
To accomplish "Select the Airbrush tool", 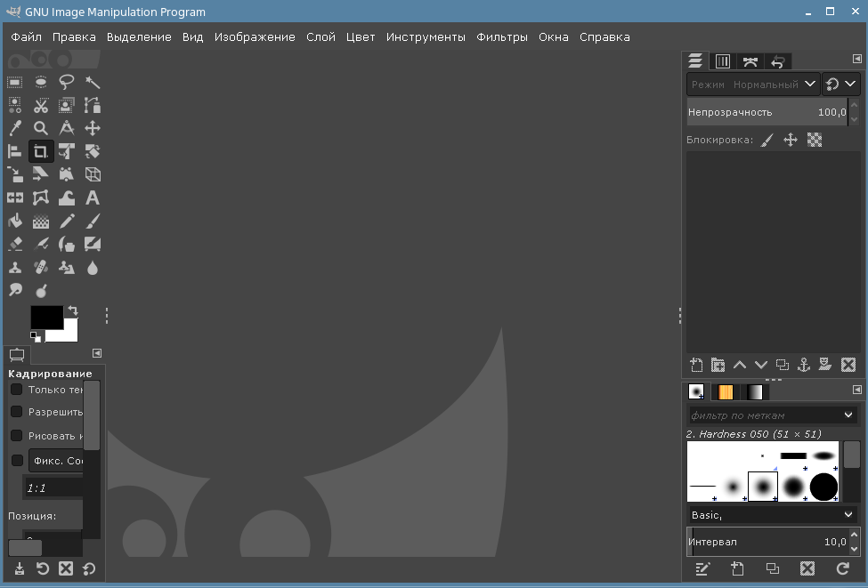I will [x=41, y=244].
